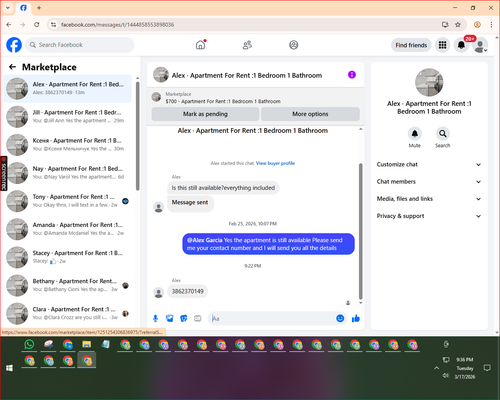Click the taskbar volume speaker icon
The height and width of the screenshot is (400, 500).
pos(446,376)
